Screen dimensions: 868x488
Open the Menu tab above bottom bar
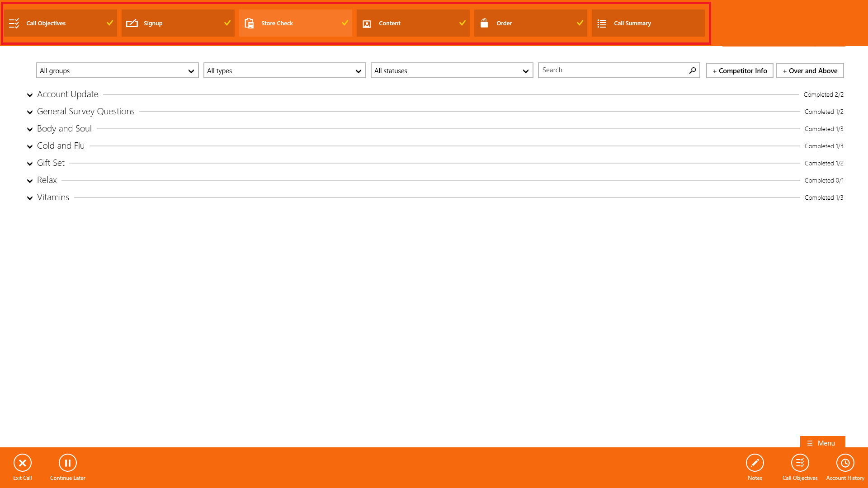tap(822, 443)
